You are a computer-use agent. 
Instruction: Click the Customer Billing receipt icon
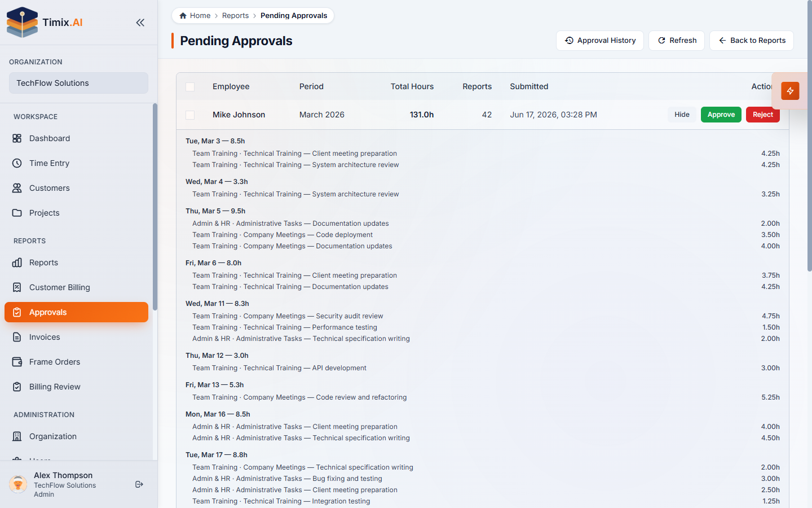point(17,287)
